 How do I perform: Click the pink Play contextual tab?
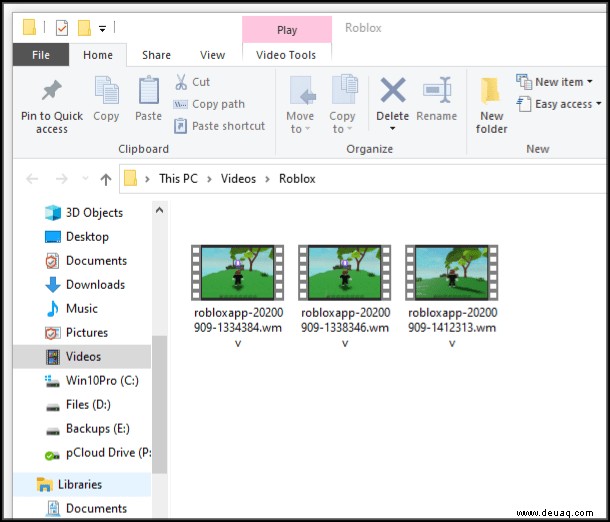click(x=287, y=30)
